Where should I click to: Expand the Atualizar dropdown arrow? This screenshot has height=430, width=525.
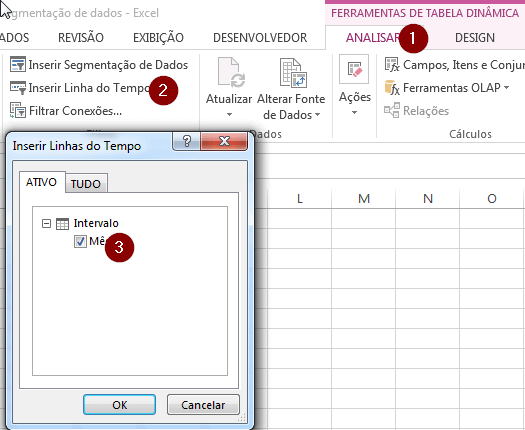click(229, 114)
